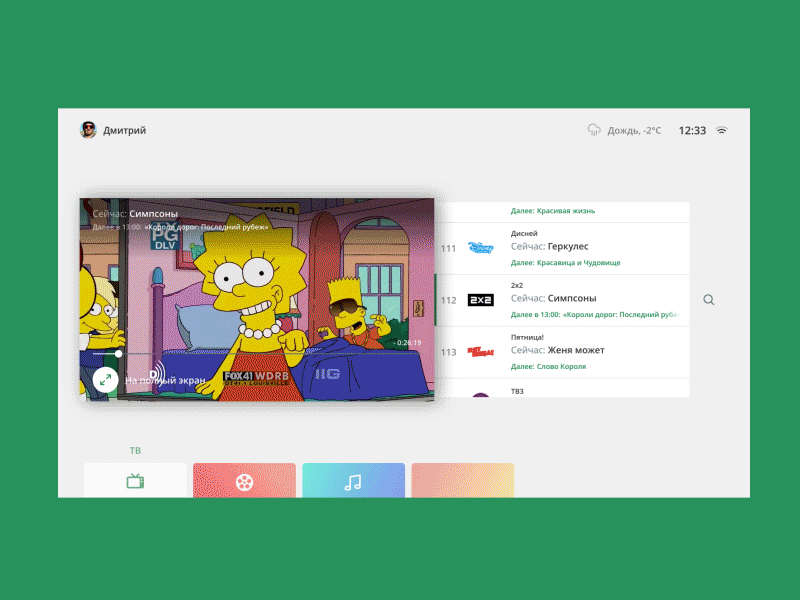Open the music note tile

[x=353, y=481]
